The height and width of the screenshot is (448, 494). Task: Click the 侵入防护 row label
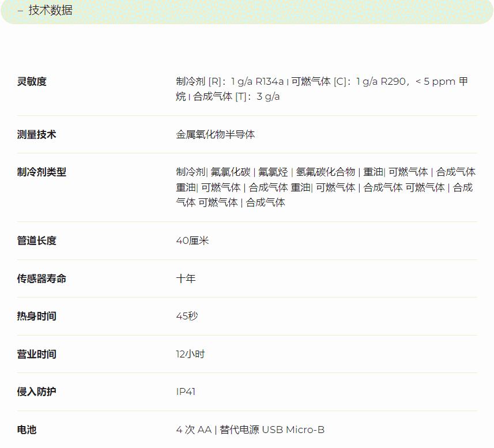tap(36, 391)
